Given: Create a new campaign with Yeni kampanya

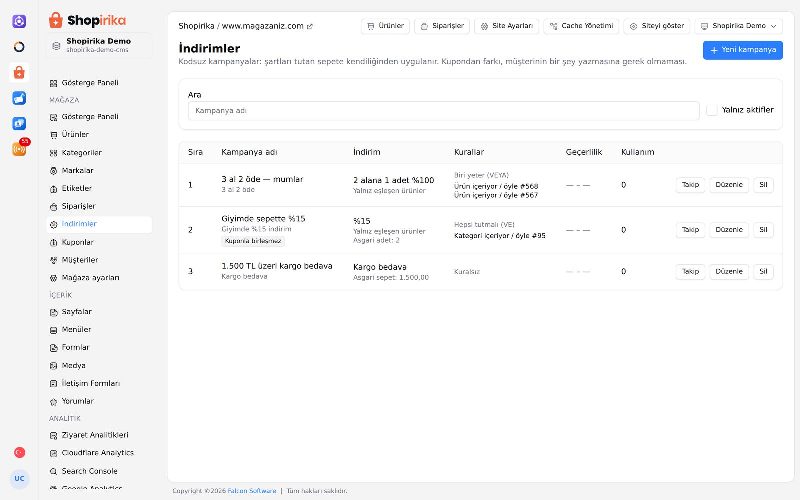Looking at the screenshot, I should (742, 50).
